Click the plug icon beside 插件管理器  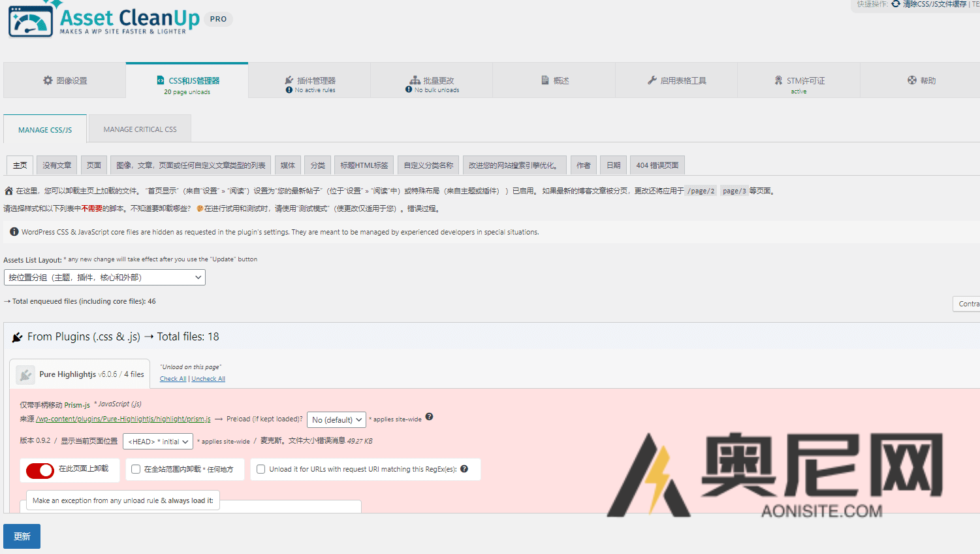[289, 80]
